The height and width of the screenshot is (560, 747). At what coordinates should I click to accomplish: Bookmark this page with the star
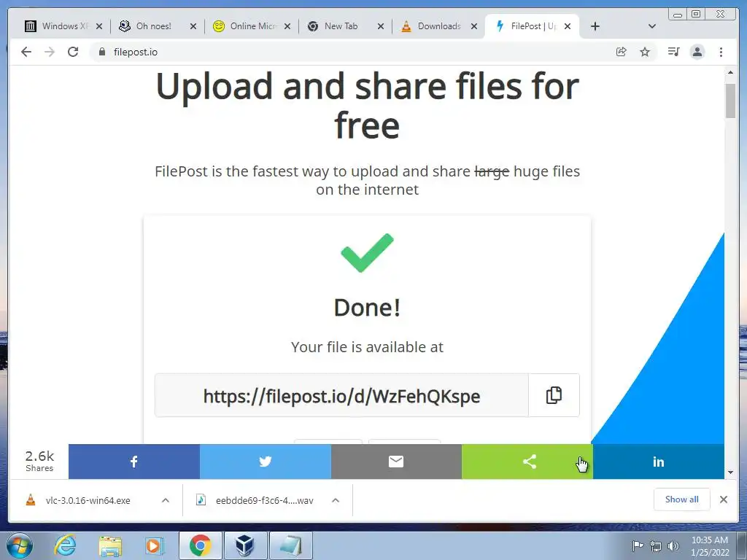click(x=645, y=52)
